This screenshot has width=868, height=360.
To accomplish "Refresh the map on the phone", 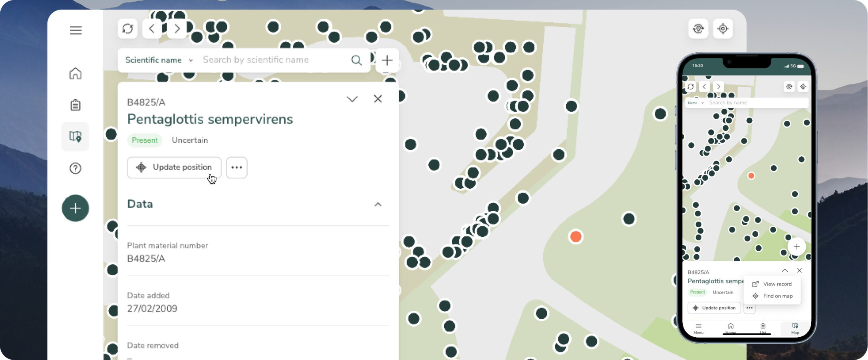I will click(x=691, y=87).
